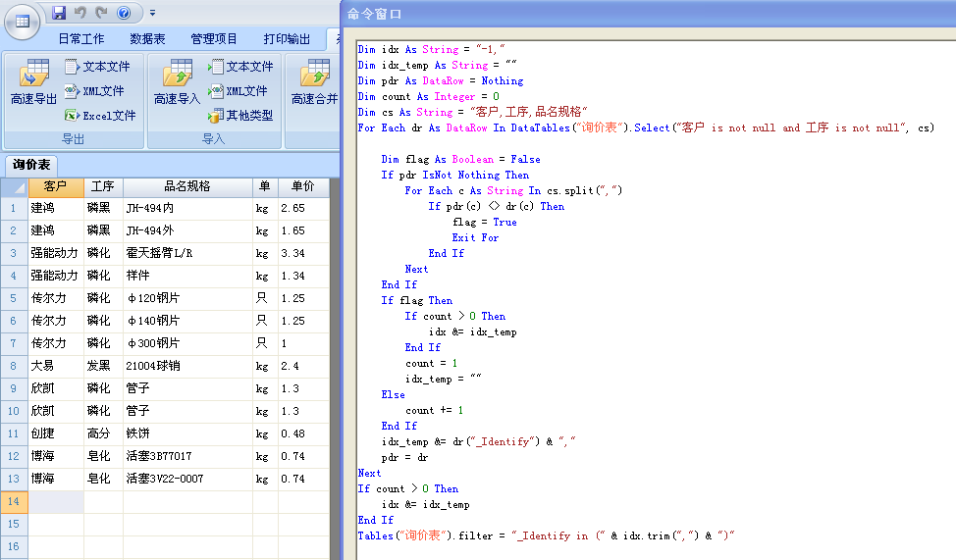
Task: Switch to the 数据表 ribbon tab
Action: coord(147,39)
